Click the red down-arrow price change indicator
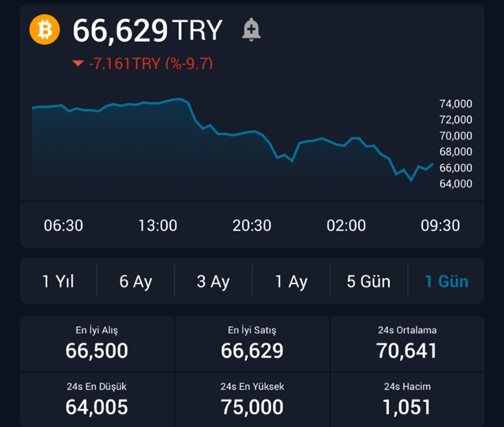 77,64
